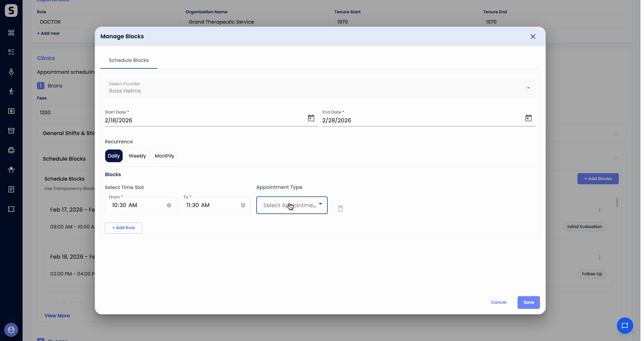Select the Weekly recurrence option
644x341 pixels.
[x=137, y=156]
